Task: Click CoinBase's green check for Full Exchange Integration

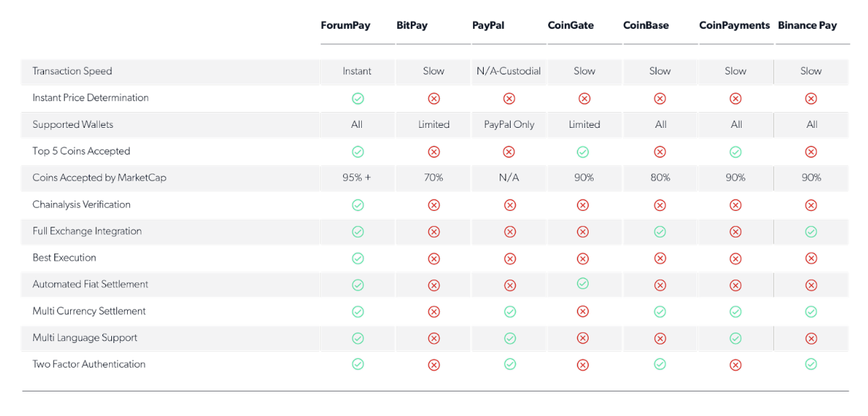Action: click(x=660, y=232)
